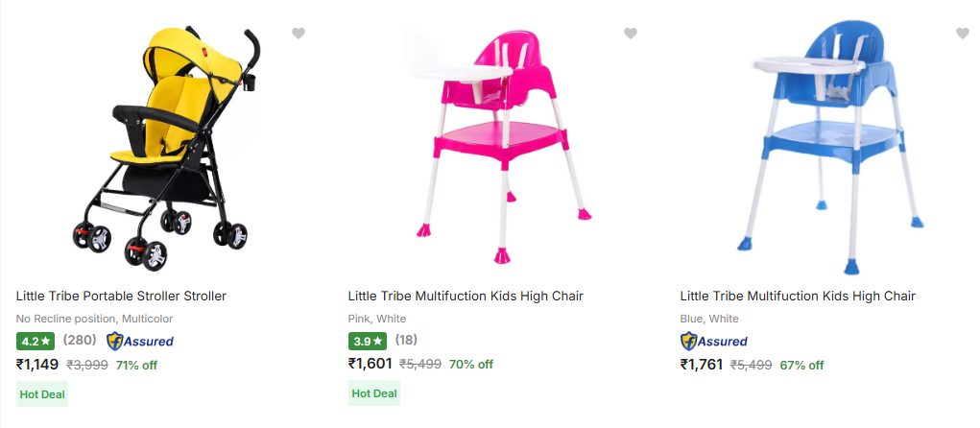Click the ₹1,601 pink chair price
This screenshot has height=428, width=980.
coord(370,365)
